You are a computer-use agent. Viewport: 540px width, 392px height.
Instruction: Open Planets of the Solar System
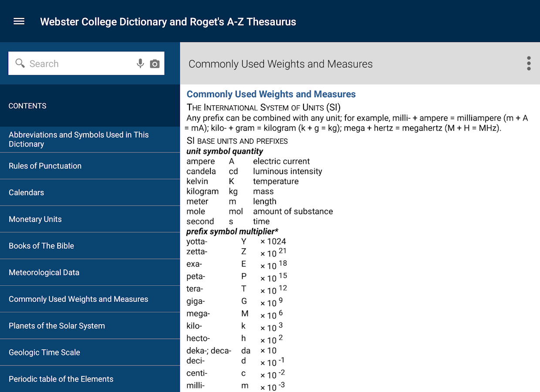coord(90,325)
